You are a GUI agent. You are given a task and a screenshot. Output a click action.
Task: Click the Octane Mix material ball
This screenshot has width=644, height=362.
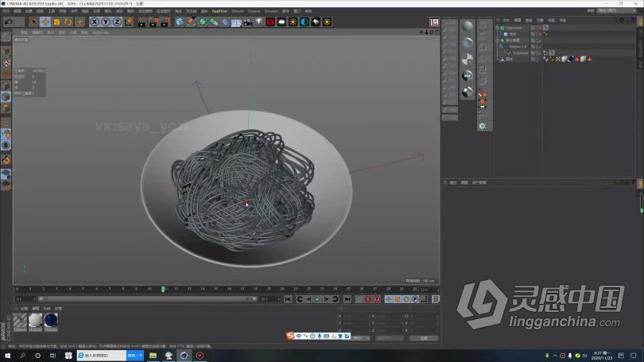(467, 76)
